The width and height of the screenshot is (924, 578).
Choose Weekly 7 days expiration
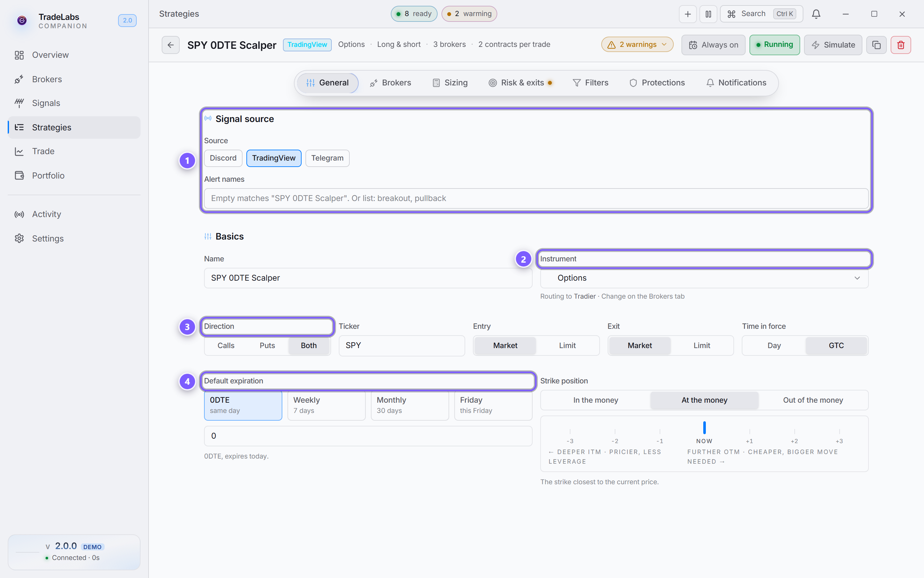pos(327,405)
